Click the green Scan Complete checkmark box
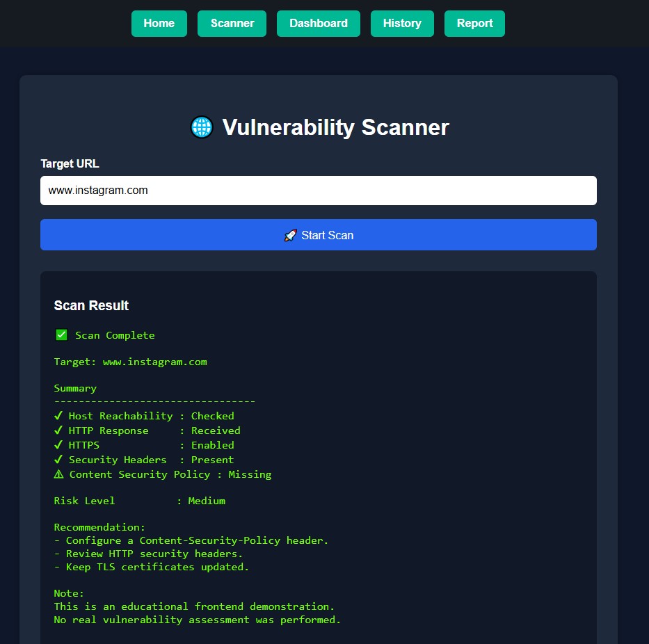 [61, 335]
